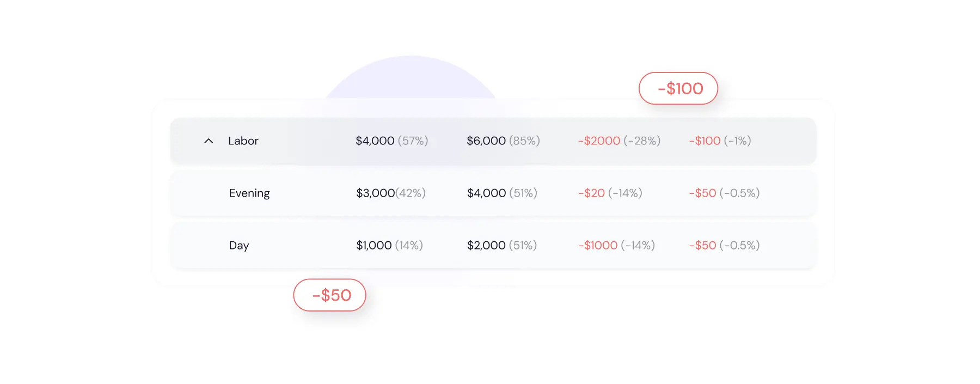Click Labor $4,000 (57%) value
The width and height of the screenshot is (980, 384).
pyautogui.click(x=392, y=141)
